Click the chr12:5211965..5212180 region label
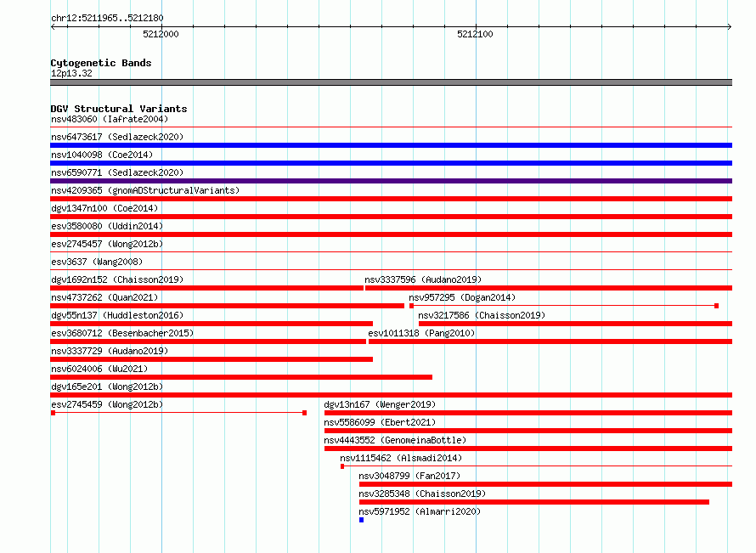The height and width of the screenshot is (553, 756). tap(107, 19)
